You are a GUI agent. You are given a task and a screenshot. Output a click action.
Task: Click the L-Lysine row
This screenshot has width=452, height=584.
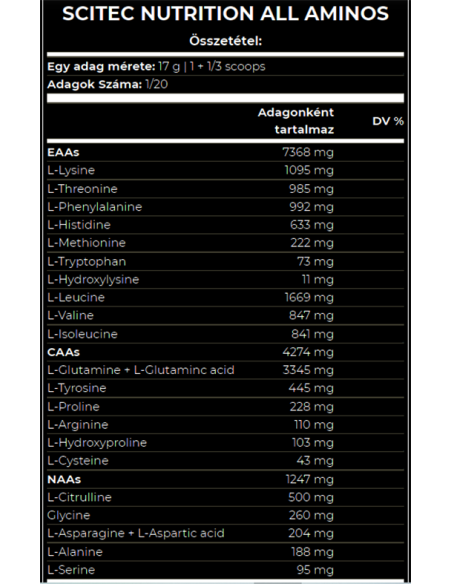coord(225,171)
